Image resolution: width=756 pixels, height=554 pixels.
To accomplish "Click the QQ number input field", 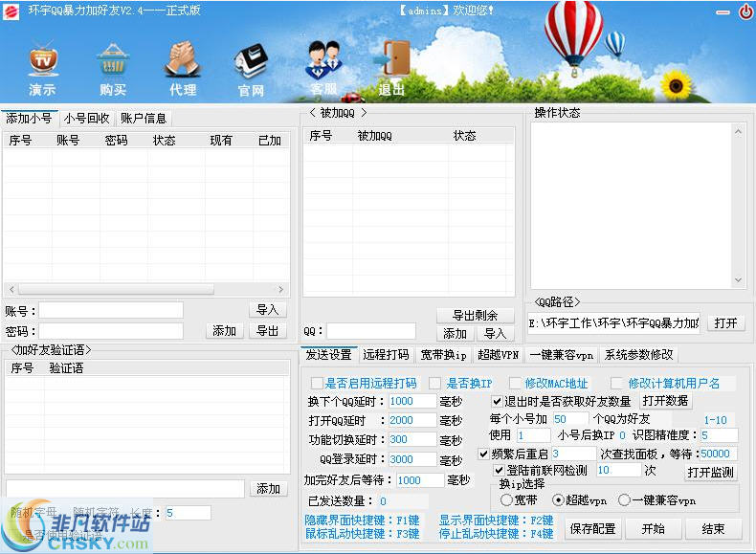I will 370,331.
